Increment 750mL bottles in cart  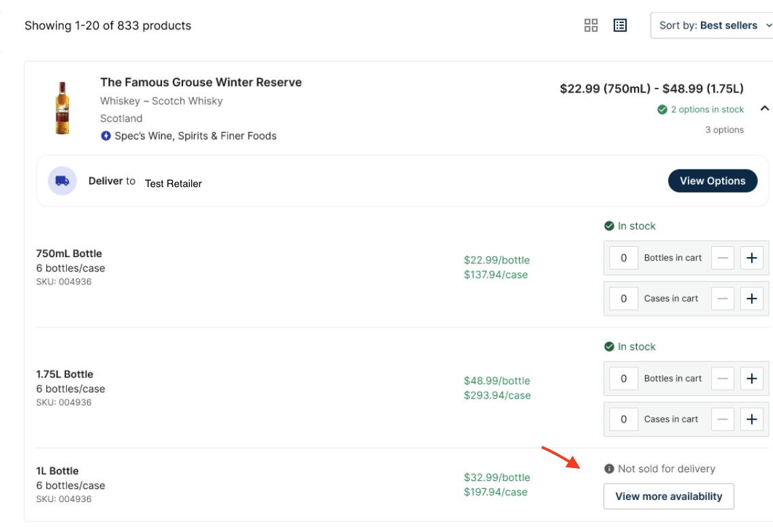coord(751,257)
